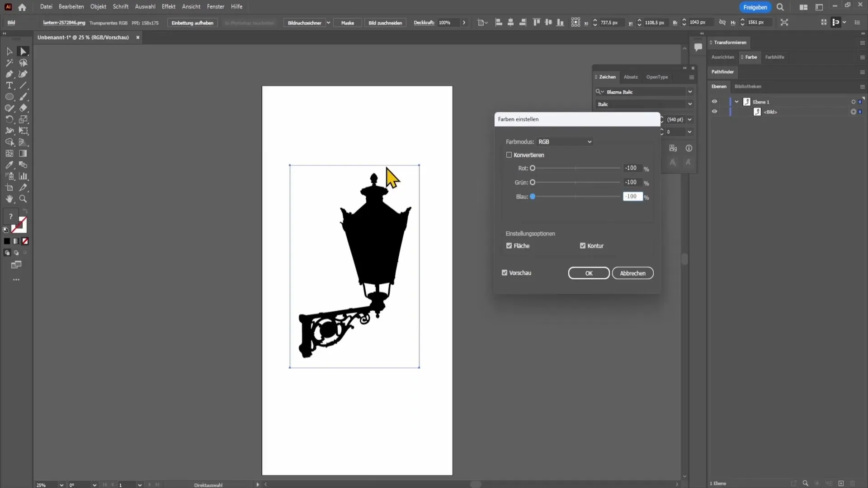Viewport: 868px width, 488px height.
Task: Select the Direct Selection tool
Action: (23, 52)
